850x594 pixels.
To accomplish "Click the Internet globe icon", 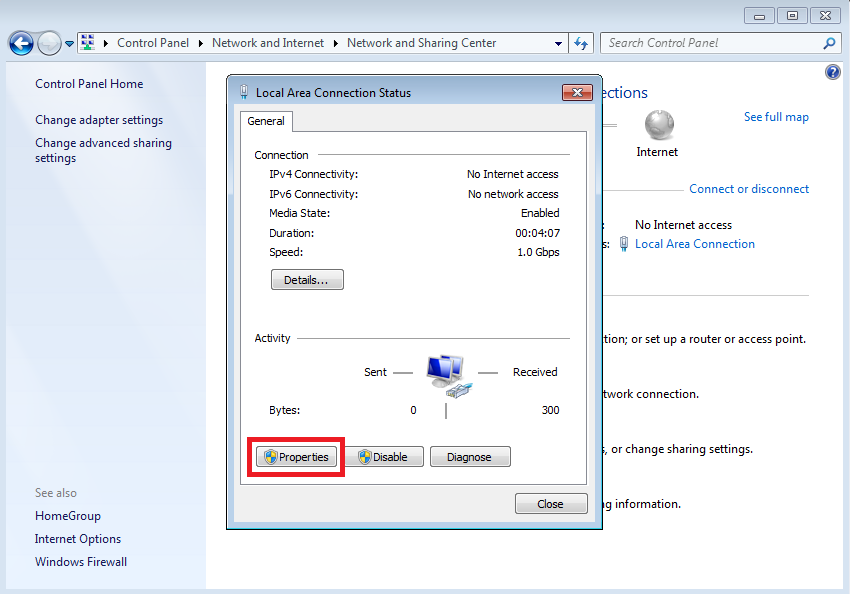I will click(x=659, y=125).
